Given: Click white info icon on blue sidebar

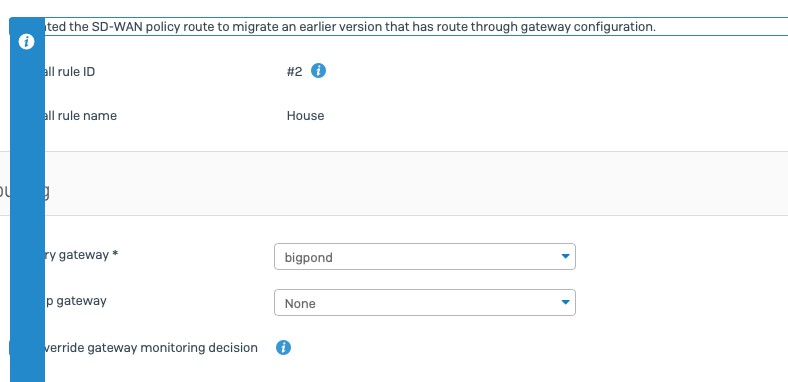Looking at the screenshot, I should point(27,42).
